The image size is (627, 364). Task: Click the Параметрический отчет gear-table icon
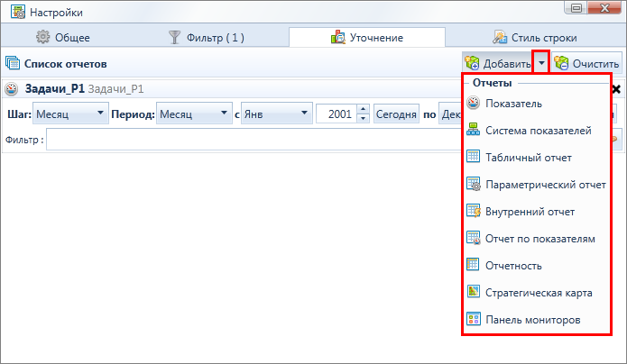474,184
